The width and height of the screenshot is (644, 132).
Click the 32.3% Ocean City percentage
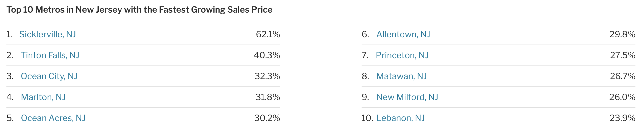pos(267,76)
